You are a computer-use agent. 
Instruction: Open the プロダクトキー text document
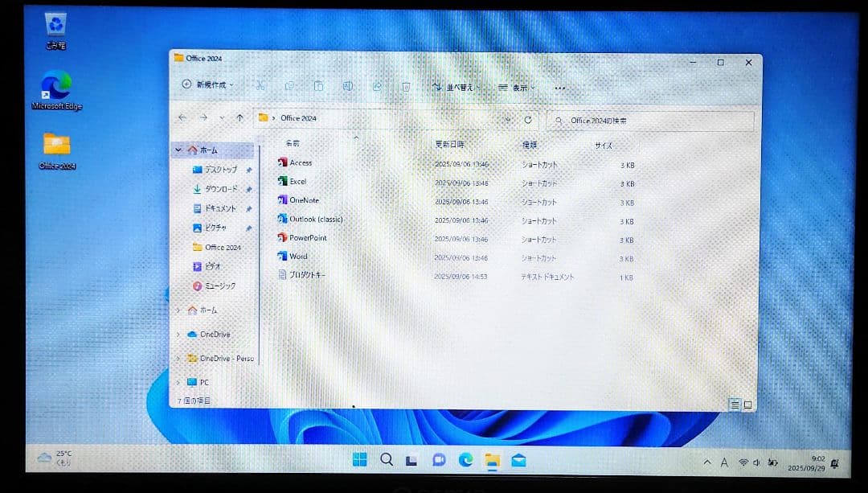pyautogui.click(x=305, y=276)
